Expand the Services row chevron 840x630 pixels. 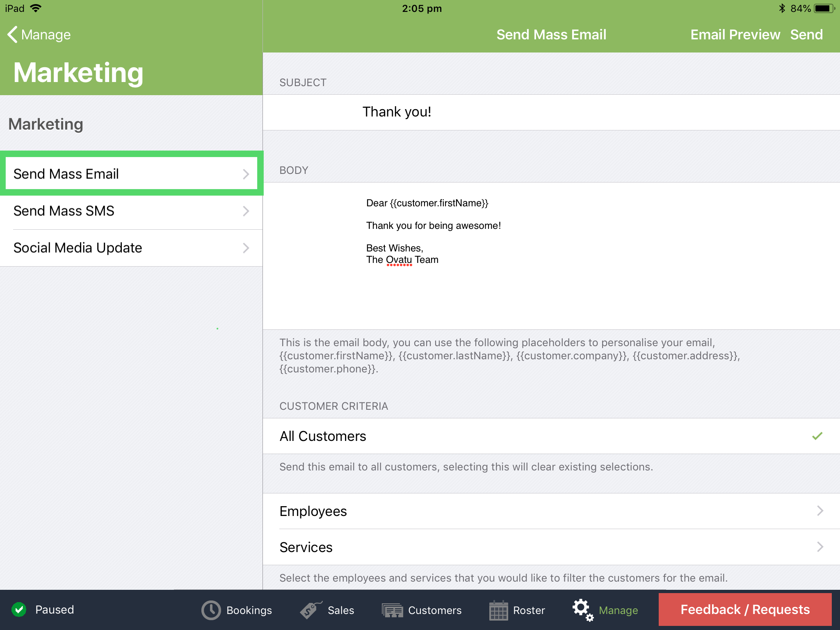tap(820, 547)
